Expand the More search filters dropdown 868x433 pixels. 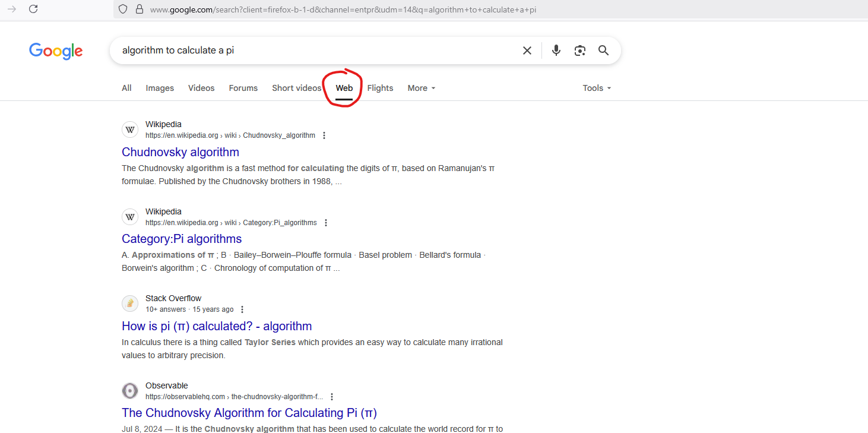[x=422, y=88]
